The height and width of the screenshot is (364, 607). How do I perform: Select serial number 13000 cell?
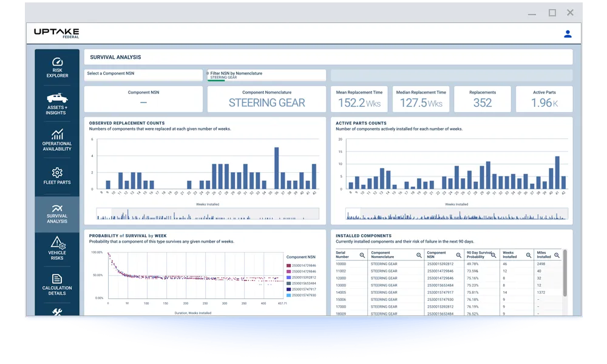click(341, 286)
